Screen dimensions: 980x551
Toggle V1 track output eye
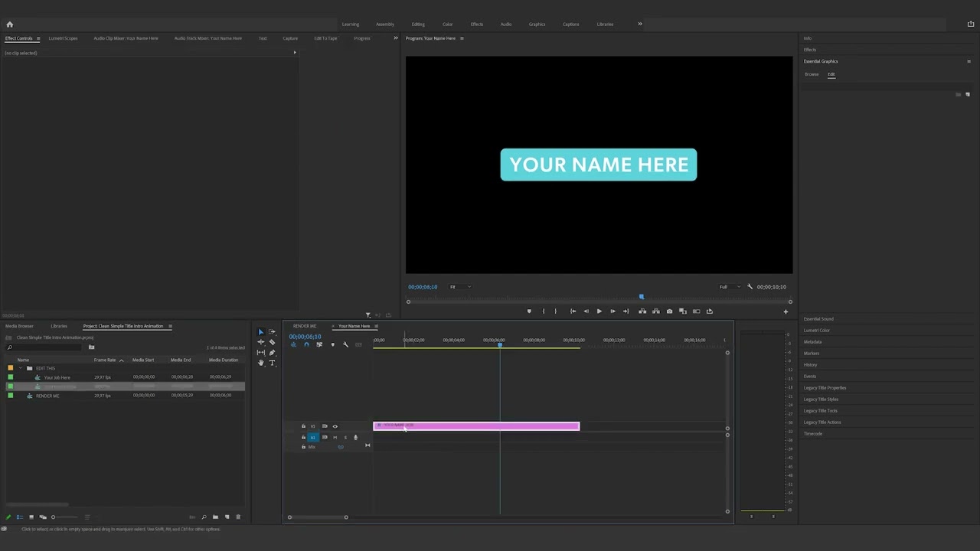[335, 426]
